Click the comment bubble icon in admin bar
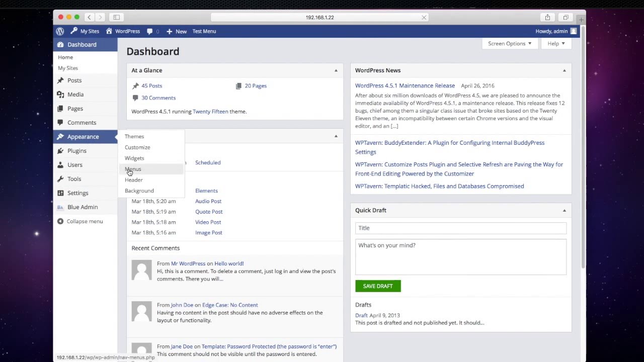 point(149,31)
